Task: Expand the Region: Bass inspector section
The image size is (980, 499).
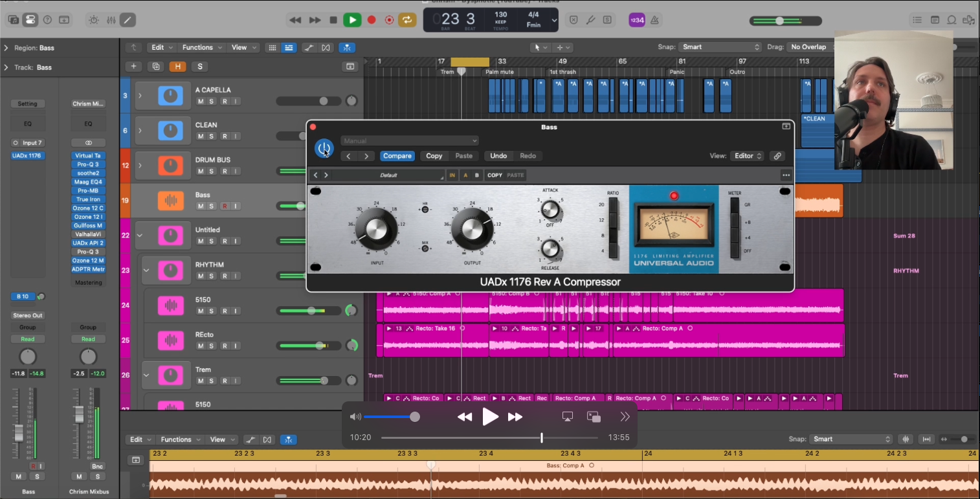Action: tap(6, 48)
